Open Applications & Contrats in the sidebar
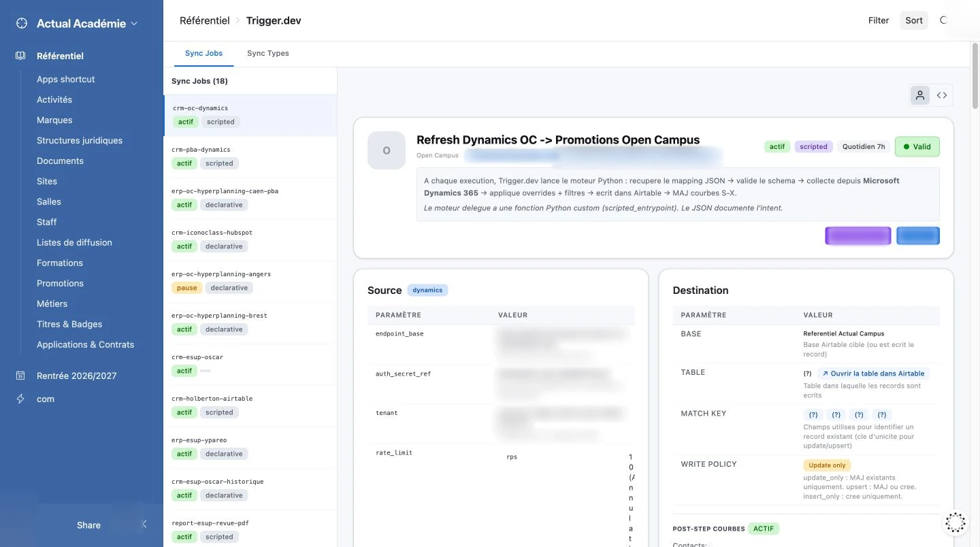The width and height of the screenshot is (980, 547). 86,344
